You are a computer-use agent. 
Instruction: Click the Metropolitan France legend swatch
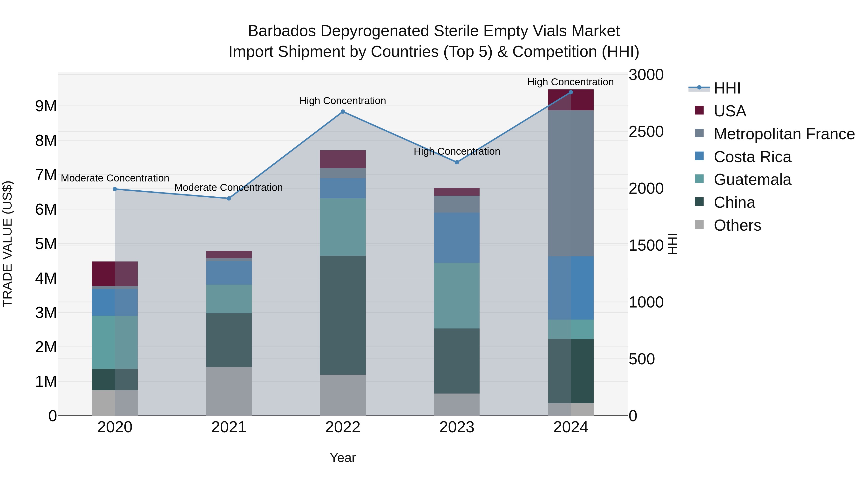(x=699, y=133)
